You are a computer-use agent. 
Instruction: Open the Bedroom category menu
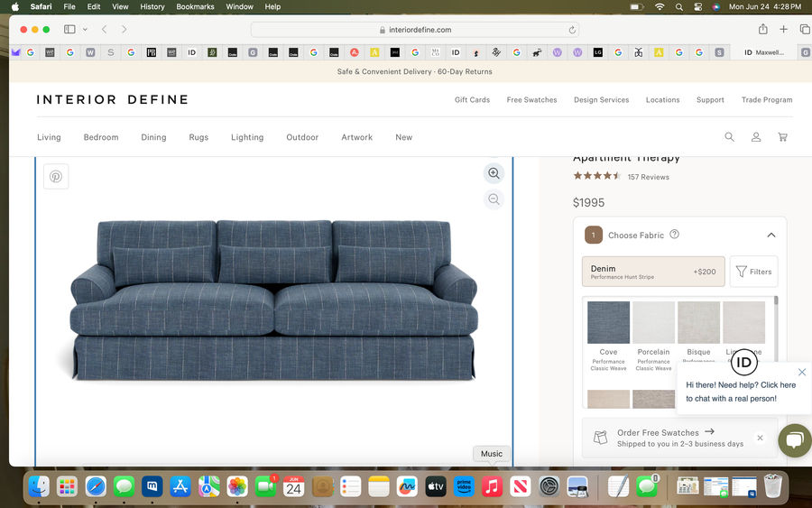[101, 137]
